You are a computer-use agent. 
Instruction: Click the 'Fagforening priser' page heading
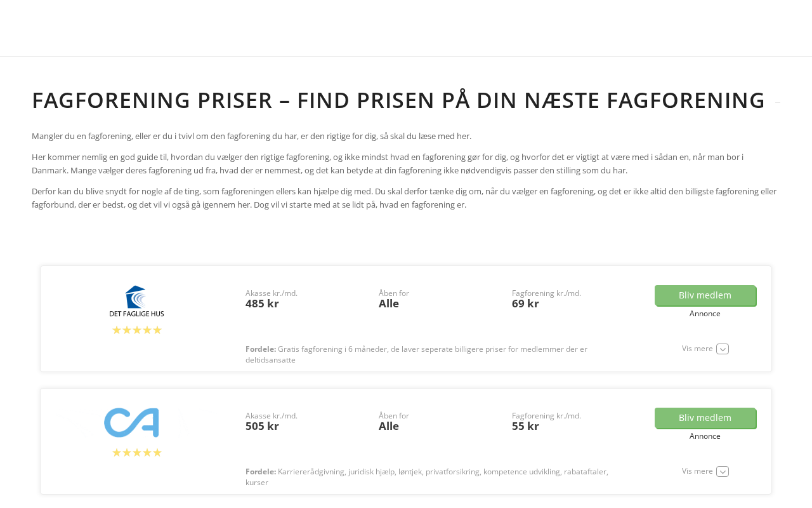tap(398, 100)
